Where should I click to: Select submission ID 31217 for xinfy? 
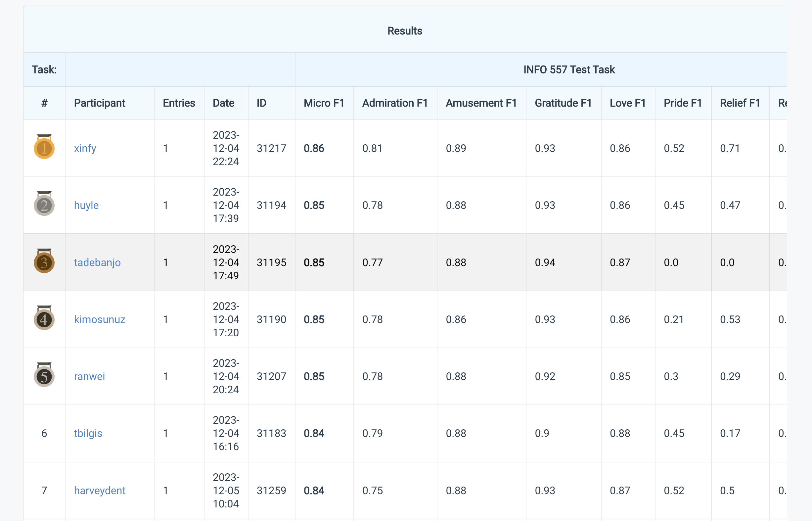click(x=271, y=148)
